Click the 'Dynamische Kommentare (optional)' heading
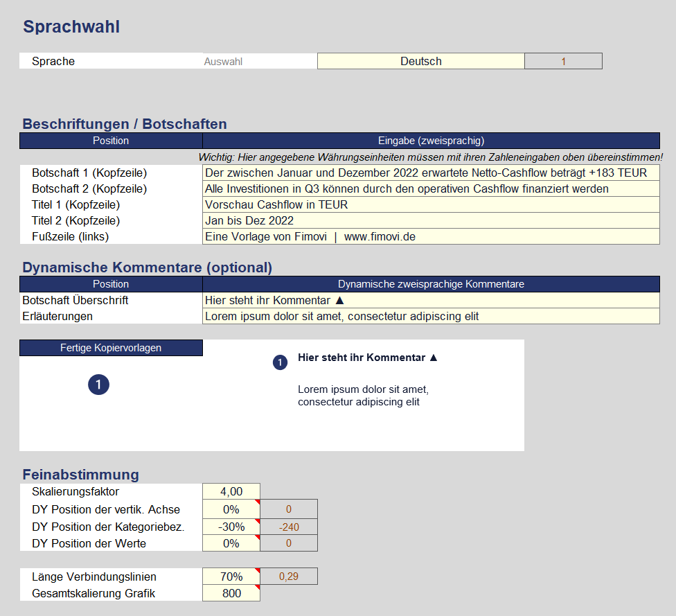 tap(147, 267)
